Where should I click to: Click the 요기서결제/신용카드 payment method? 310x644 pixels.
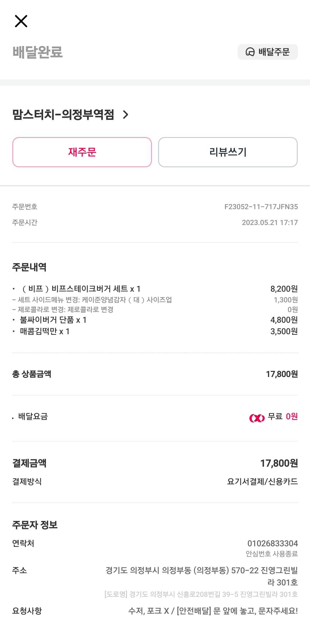(x=262, y=482)
